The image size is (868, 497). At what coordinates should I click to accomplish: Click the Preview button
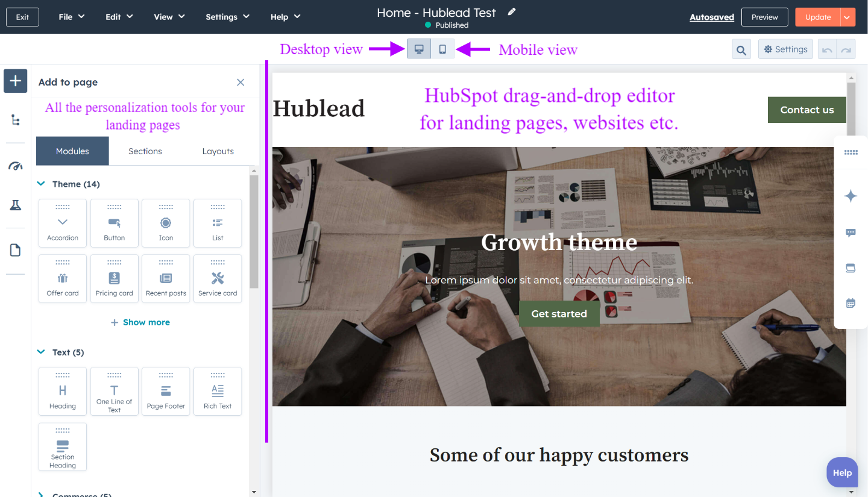[764, 17]
